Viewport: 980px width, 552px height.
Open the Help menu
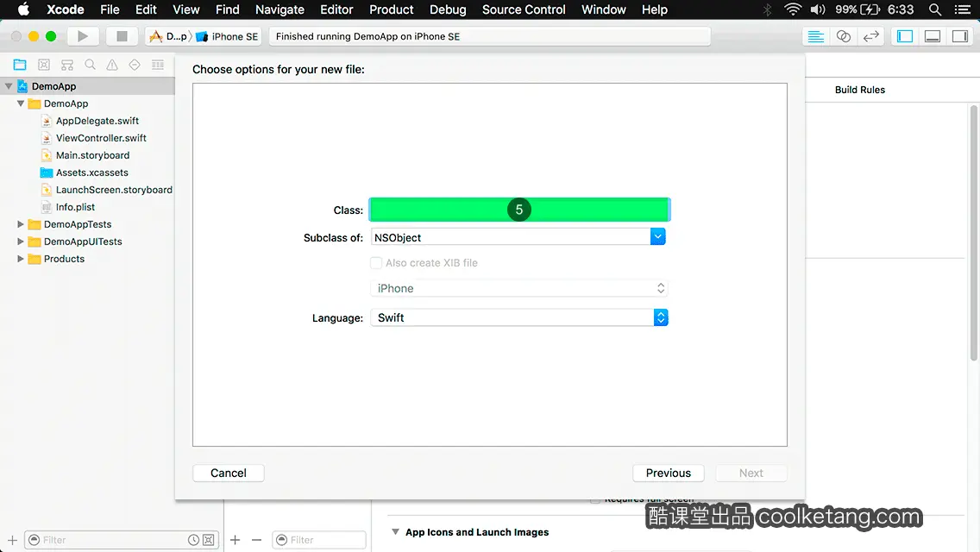tap(655, 9)
